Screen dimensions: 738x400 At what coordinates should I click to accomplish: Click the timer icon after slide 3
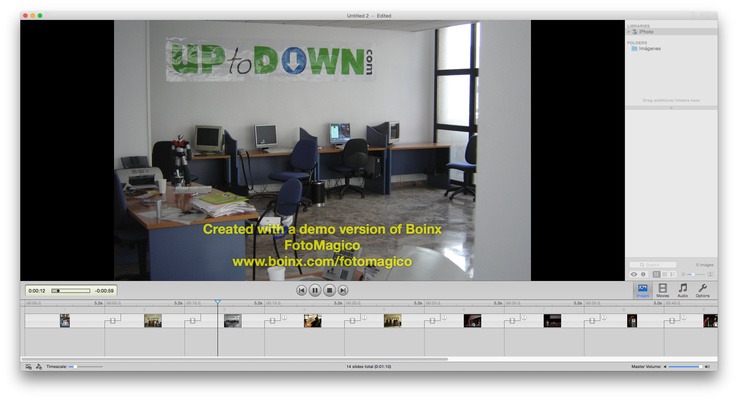[285, 318]
